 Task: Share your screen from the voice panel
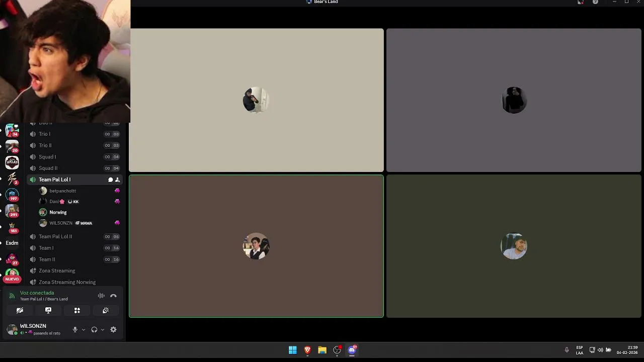(48, 310)
